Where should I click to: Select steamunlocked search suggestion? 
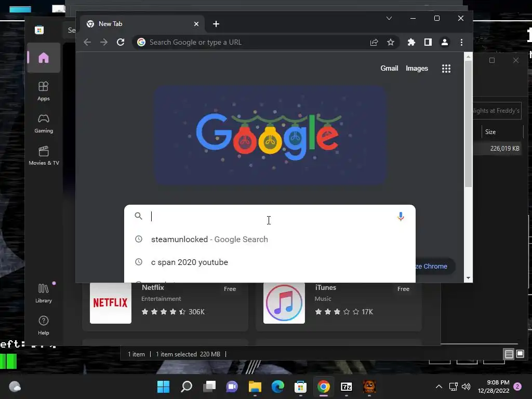[x=270, y=239]
